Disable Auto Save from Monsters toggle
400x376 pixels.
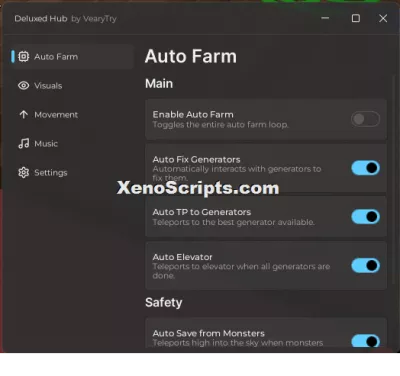click(x=366, y=341)
